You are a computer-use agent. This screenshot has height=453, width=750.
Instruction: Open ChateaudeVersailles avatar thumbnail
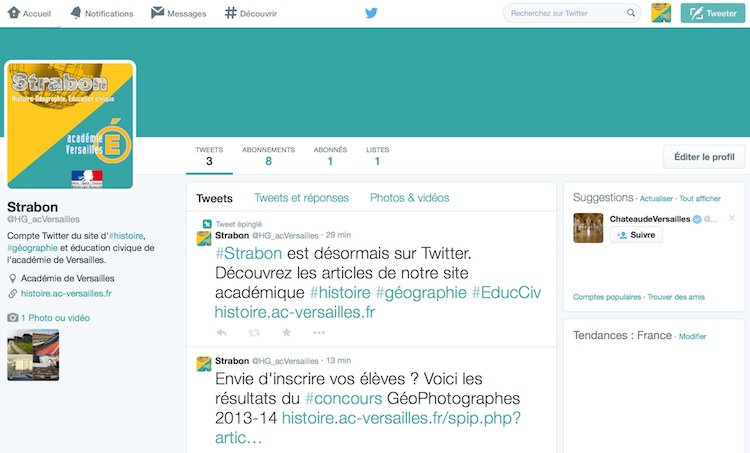[588, 228]
